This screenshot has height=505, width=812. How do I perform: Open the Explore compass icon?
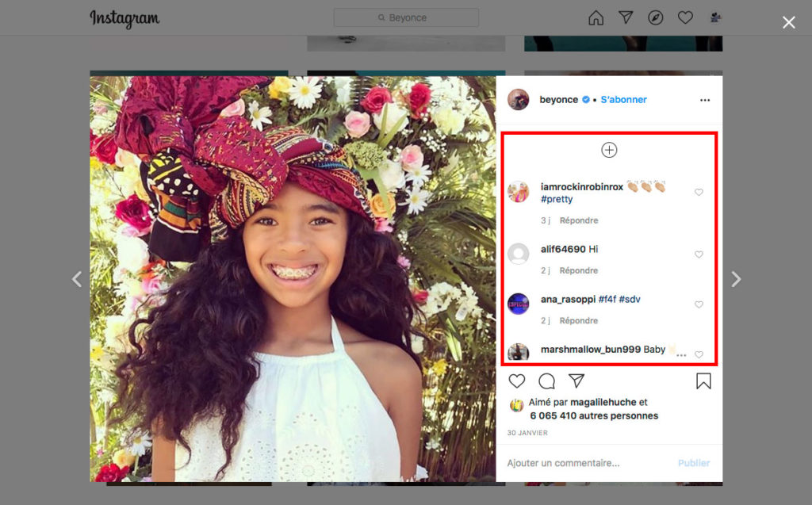pos(656,17)
